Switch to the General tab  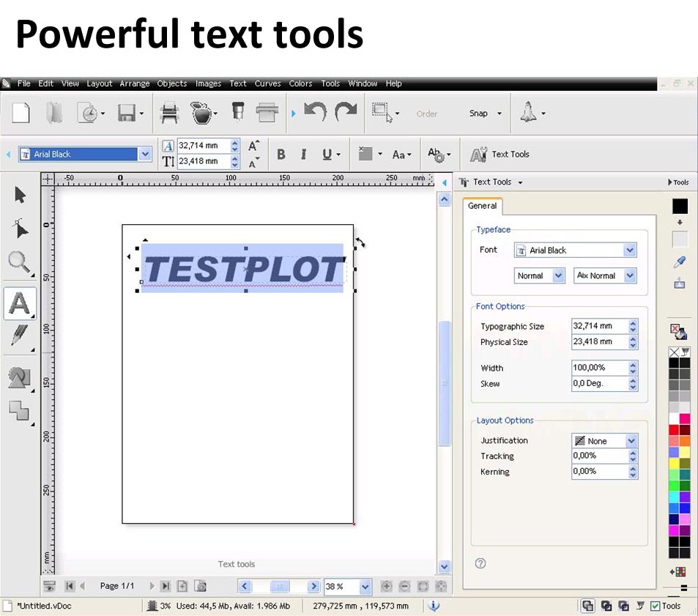tap(482, 206)
